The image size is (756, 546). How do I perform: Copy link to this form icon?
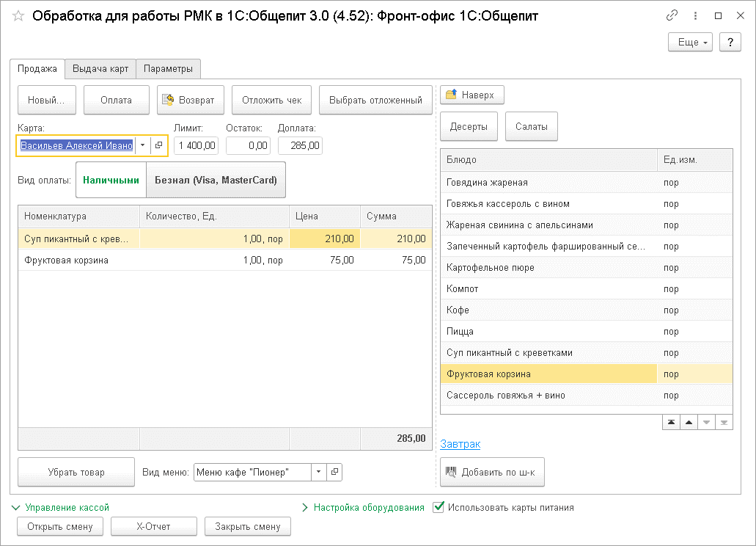tap(672, 15)
